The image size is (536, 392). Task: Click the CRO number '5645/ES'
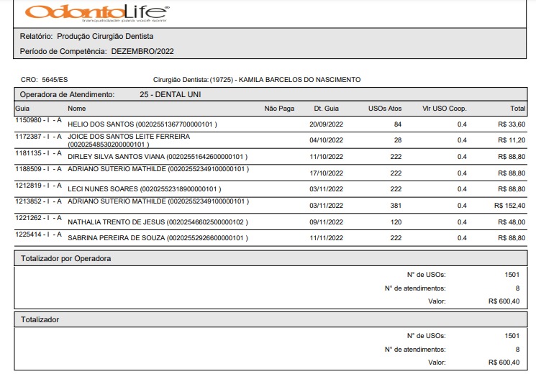pos(55,80)
